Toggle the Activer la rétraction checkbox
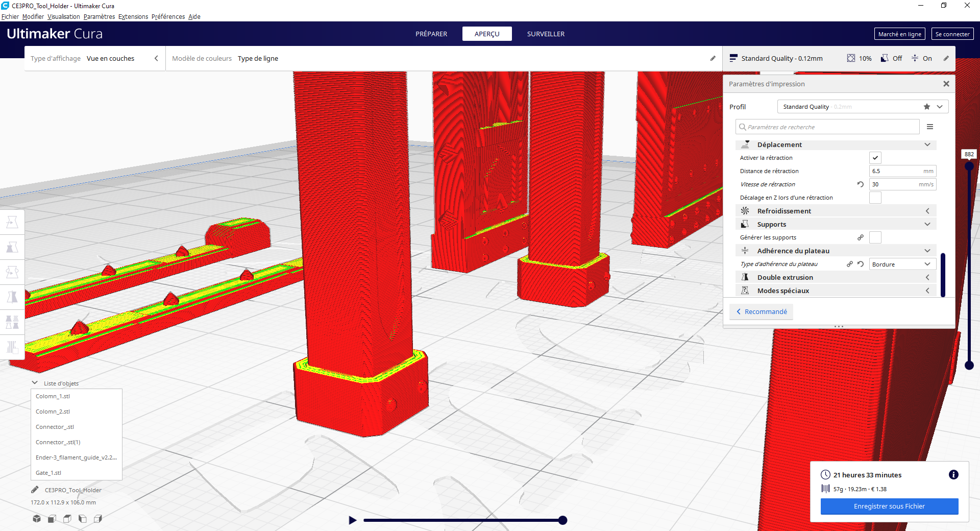Viewport: 980px width, 531px height. pyautogui.click(x=875, y=158)
